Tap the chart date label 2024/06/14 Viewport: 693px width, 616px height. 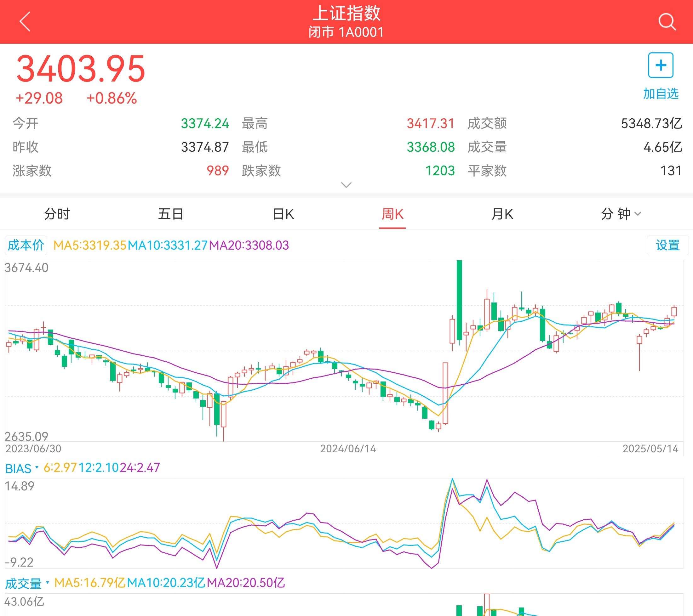pyautogui.click(x=348, y=449)
